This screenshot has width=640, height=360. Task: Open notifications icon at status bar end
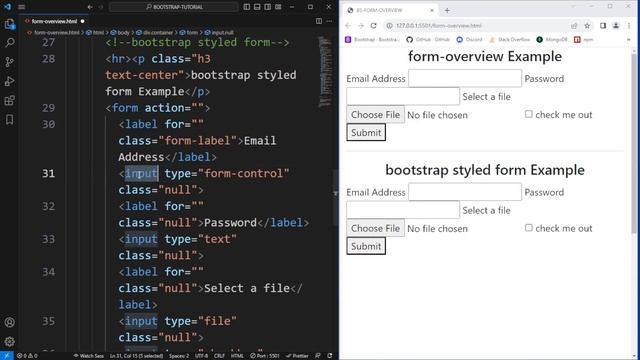click(330, 356)
